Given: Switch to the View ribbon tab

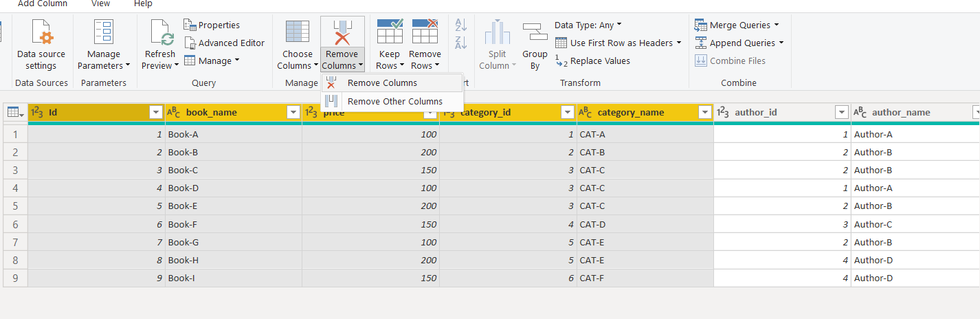Looking at the screenshot, I should (x=100, y=4).
